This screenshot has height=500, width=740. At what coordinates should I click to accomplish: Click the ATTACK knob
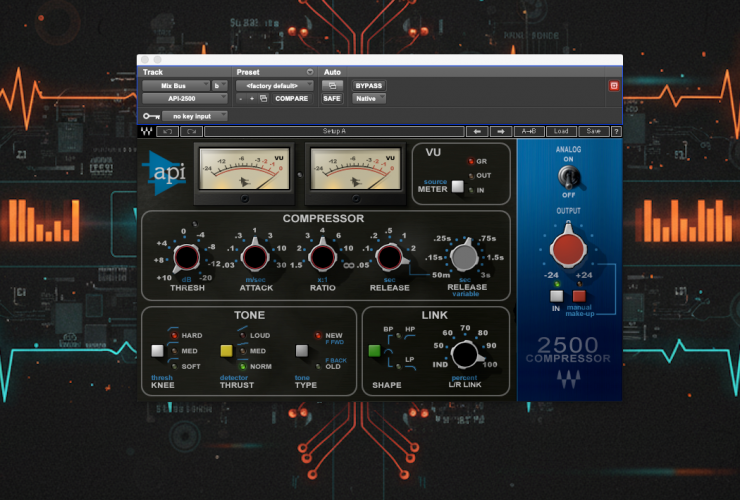[x=255, y=257]
